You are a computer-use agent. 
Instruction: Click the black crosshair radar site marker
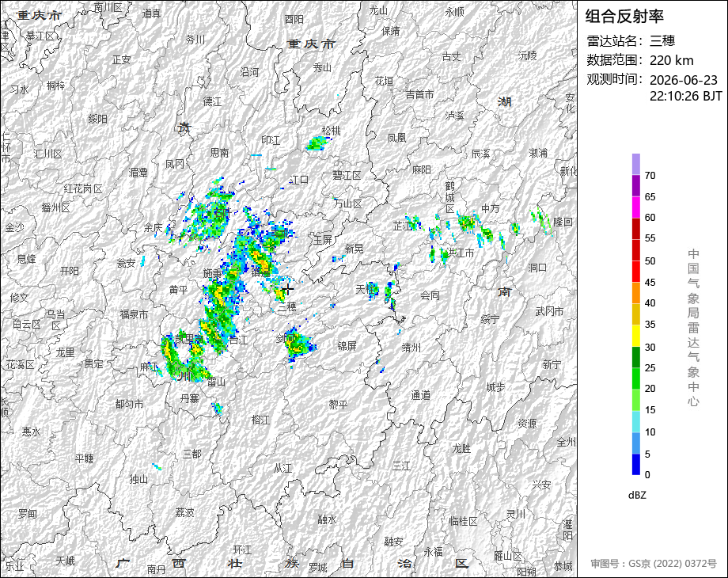[x=288, y=290]
